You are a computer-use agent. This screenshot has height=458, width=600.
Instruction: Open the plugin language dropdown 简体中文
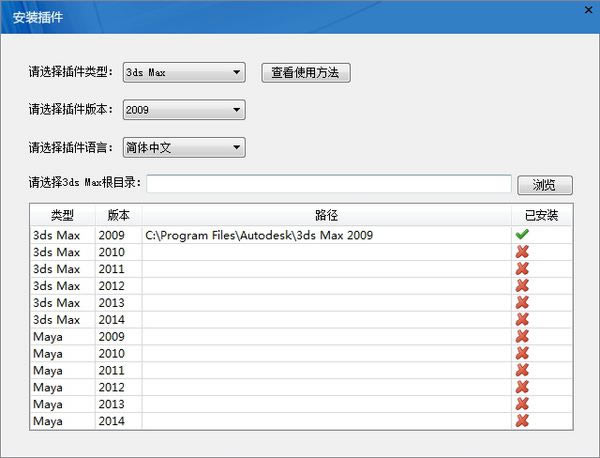pos(184,147)
